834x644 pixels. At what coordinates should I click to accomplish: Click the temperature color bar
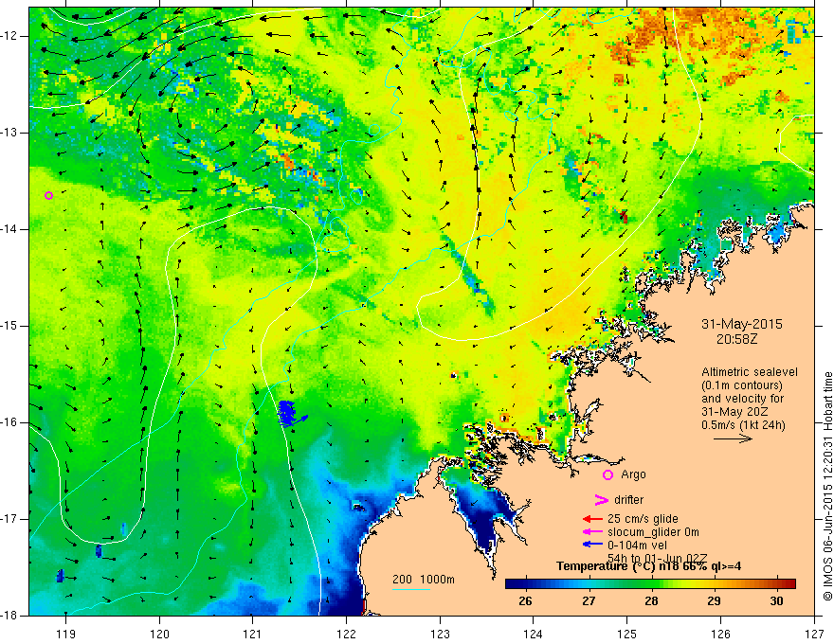pos(650,583)
